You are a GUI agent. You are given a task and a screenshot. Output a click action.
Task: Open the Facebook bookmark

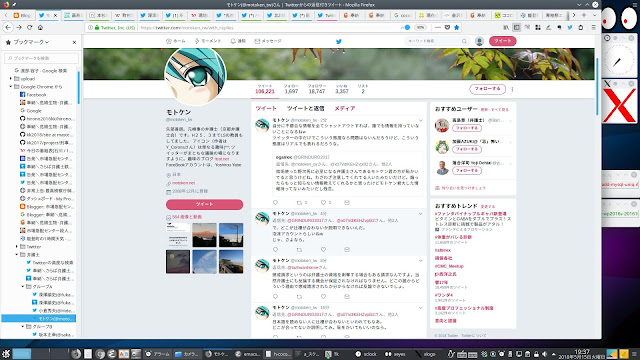click(36, 95)
